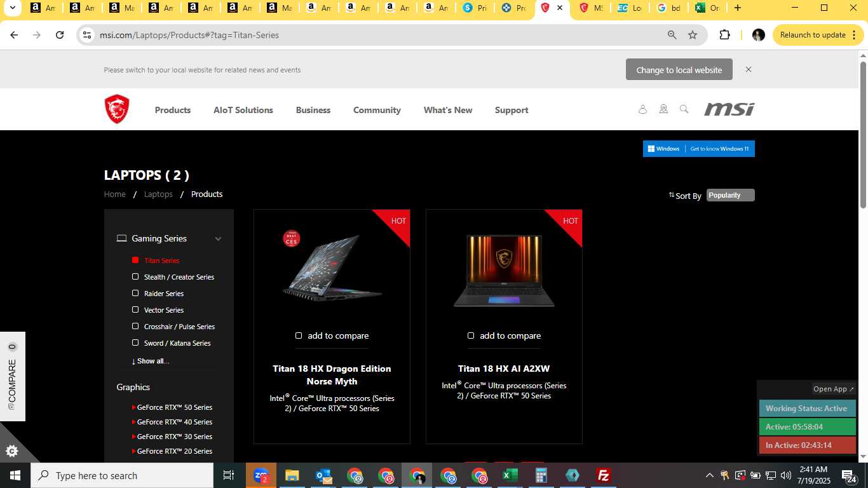Tick add to compare for Titan 18 HX AI A2XW
The width and height of the screenshot is (868, 488).
pos(471,335)
